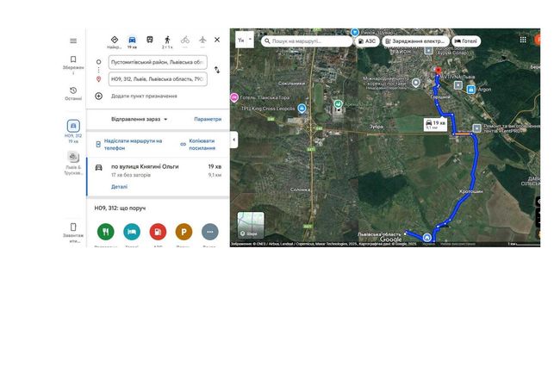
Task: Click the Argon shop marker
Action: pyautogui.click(x=471, y=90)
